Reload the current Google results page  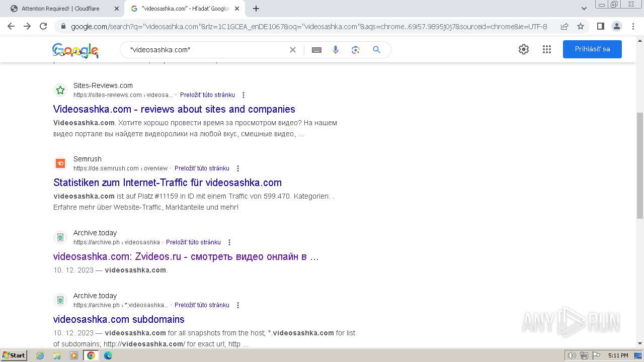[x=43, y=26]
